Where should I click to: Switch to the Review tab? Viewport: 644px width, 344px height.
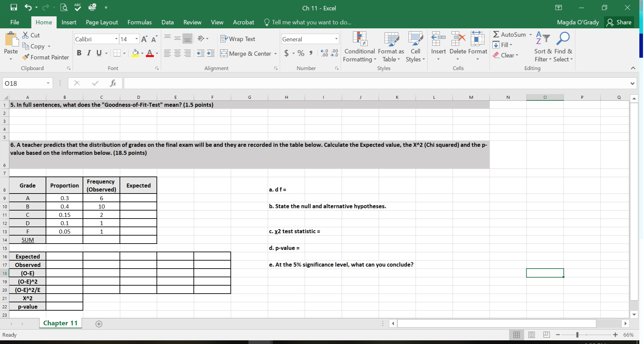pyautogui.click(x=192, y=22)
